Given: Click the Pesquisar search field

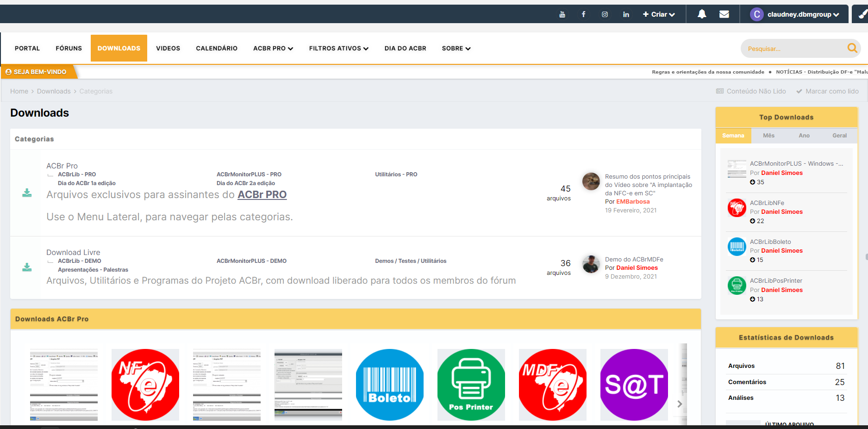Looking at the screenshot, I should pos(794,49).
